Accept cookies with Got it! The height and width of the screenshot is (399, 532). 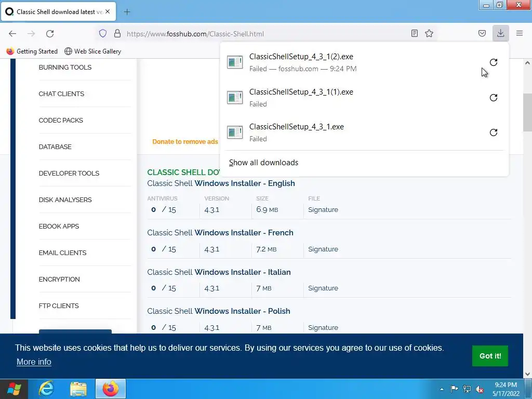tap(490, 356)
